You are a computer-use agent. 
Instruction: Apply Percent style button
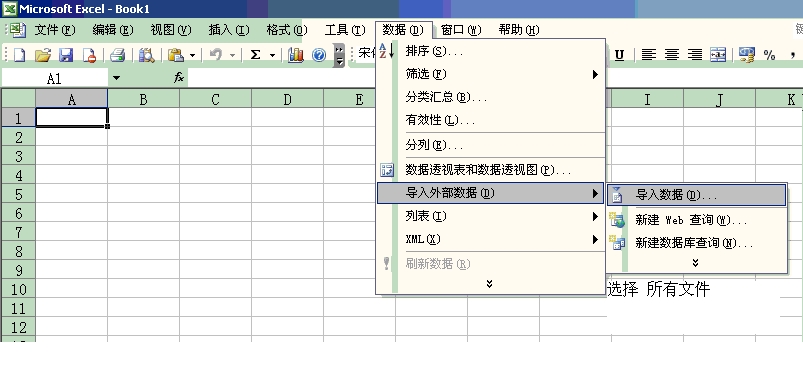[769, 55]
